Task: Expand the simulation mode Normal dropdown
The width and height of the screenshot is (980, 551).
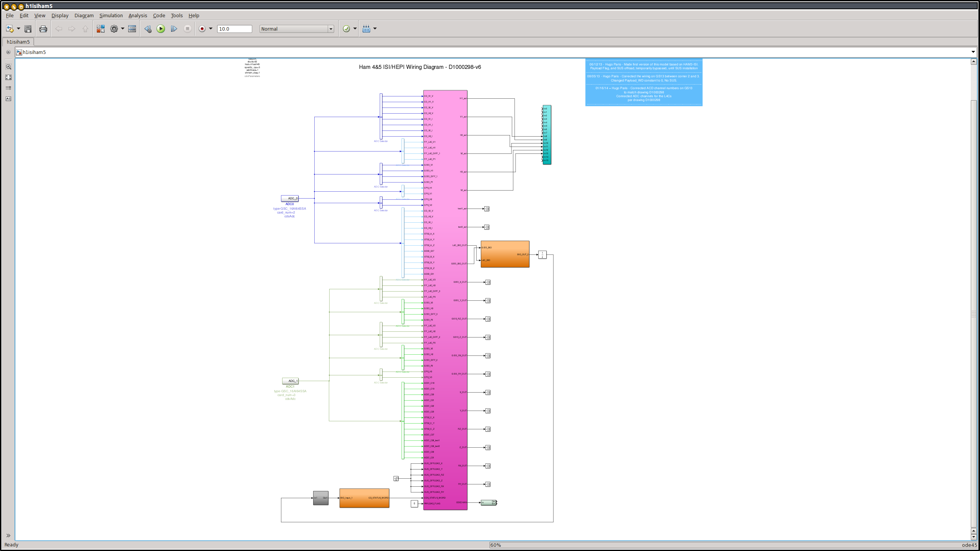Action: (x=331, y=29)
